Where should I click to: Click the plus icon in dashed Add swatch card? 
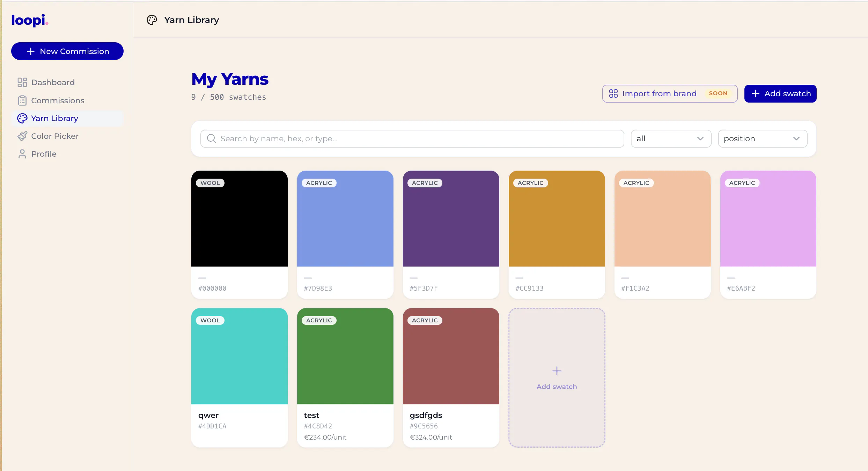click(557, 371)
